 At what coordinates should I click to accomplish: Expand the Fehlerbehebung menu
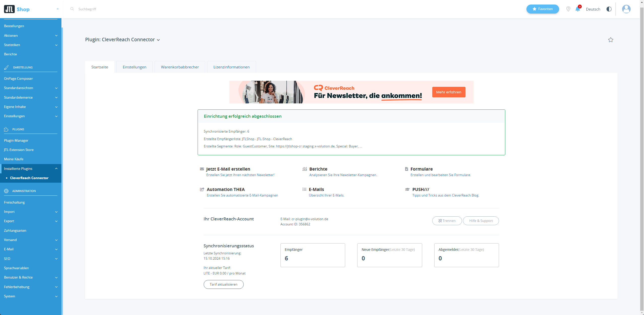[x=31, y=287]
